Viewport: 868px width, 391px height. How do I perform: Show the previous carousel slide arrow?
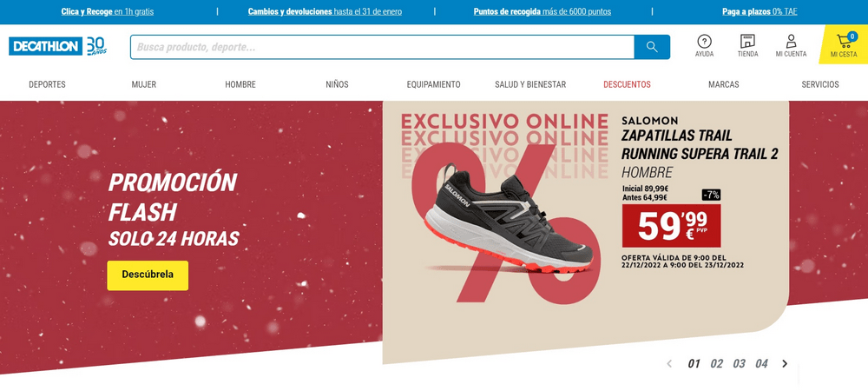point(669,364)
